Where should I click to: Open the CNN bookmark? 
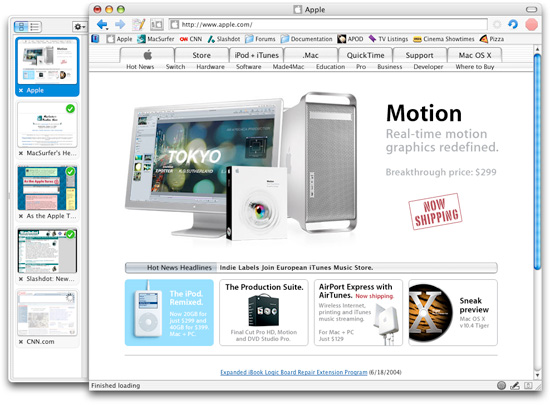191,39
